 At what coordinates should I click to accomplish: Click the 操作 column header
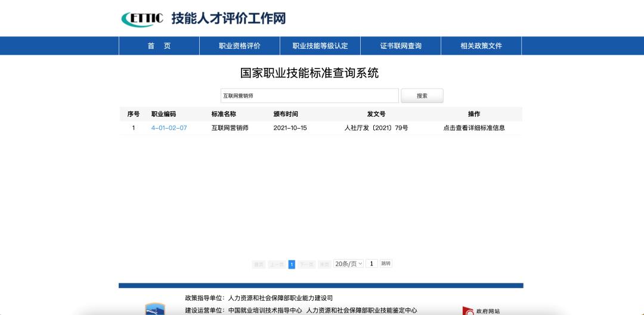click(474, 114)
